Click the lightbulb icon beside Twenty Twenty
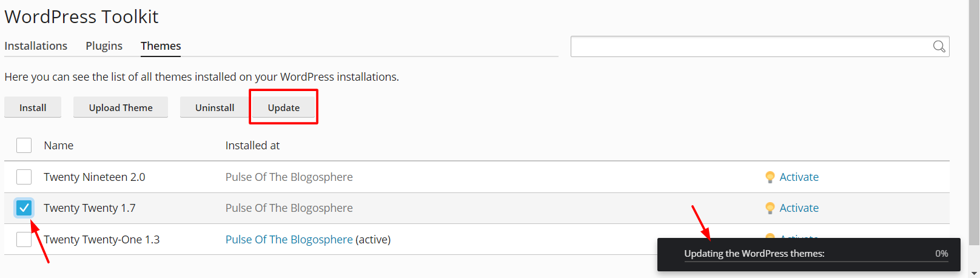980x278 pixels. tap(770, 208)
